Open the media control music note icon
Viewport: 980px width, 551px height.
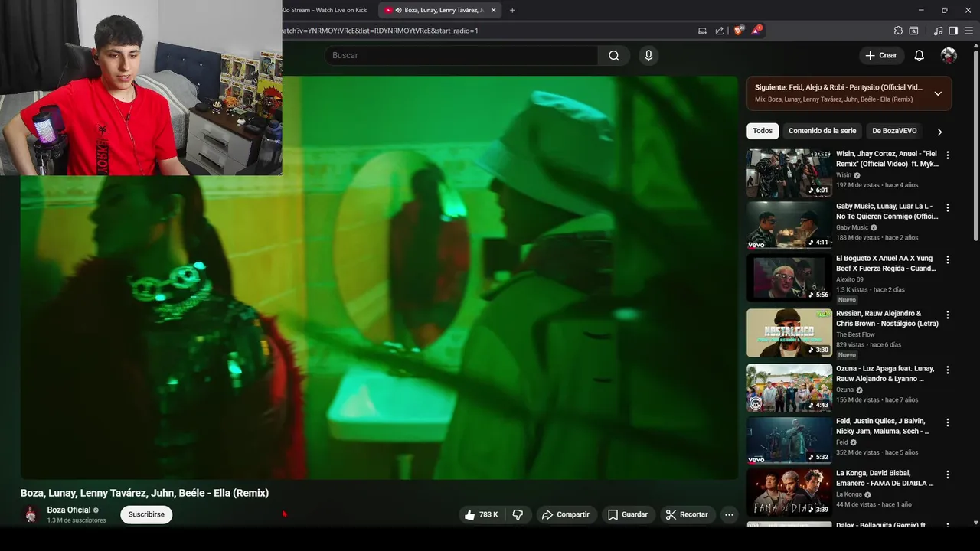939,31
